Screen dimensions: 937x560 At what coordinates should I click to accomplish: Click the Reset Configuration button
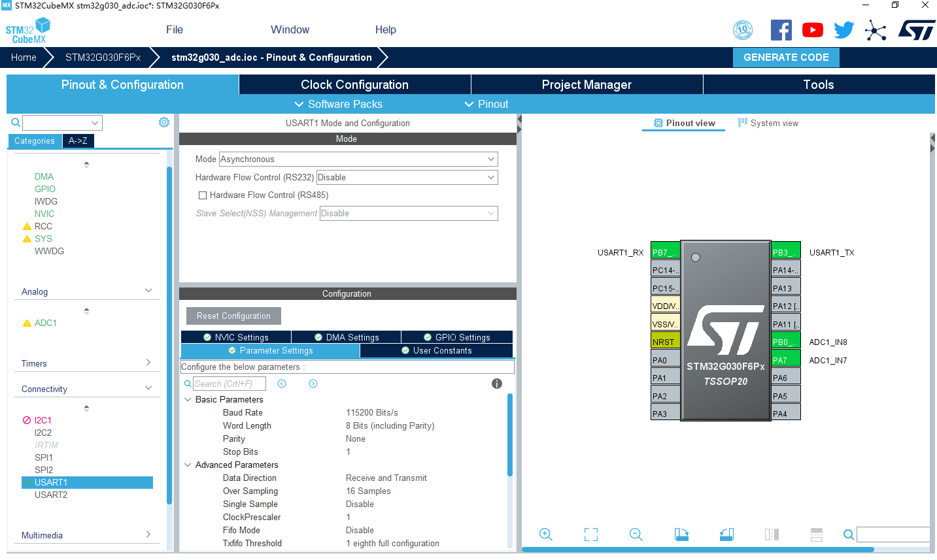[x=233, y=316]
